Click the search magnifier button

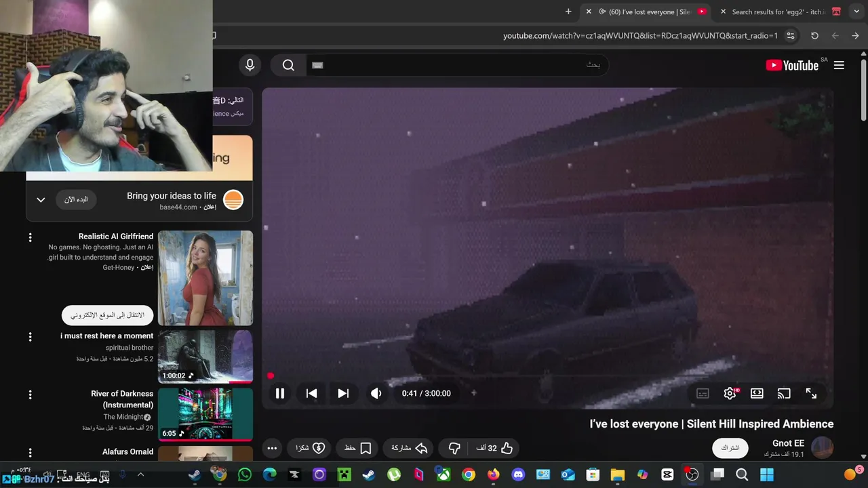[x=288, y=65]
